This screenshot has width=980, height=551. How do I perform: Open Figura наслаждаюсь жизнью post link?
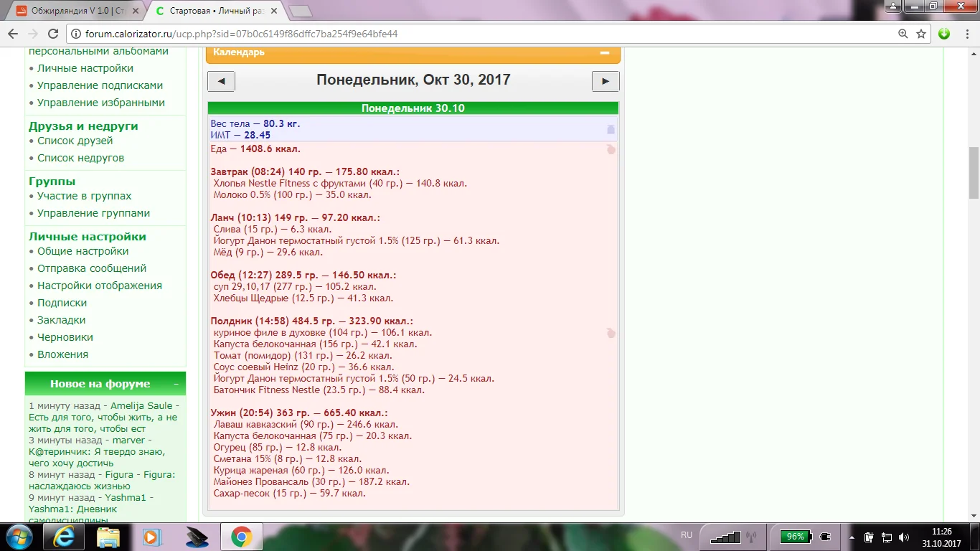103,481
